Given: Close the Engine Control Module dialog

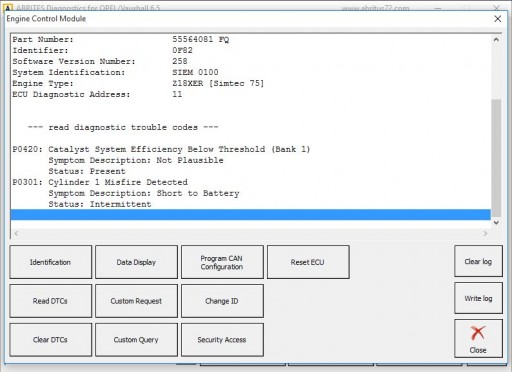Looking at the screenshot, I should pyautogui.click(x=497, y=19).
